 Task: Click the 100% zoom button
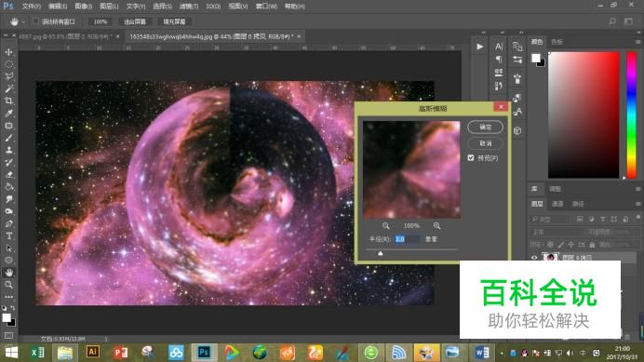pyautogui.click(x=101, y=21)
